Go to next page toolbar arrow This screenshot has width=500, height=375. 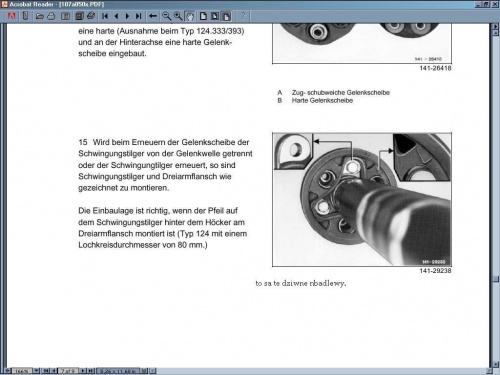(x=127, y=16)
